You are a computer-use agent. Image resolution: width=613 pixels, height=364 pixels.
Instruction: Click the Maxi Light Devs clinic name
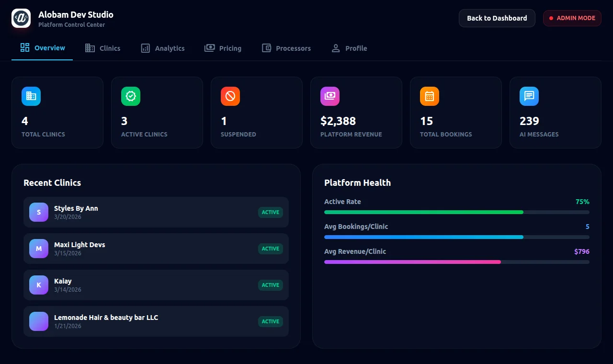click(79, 245)
